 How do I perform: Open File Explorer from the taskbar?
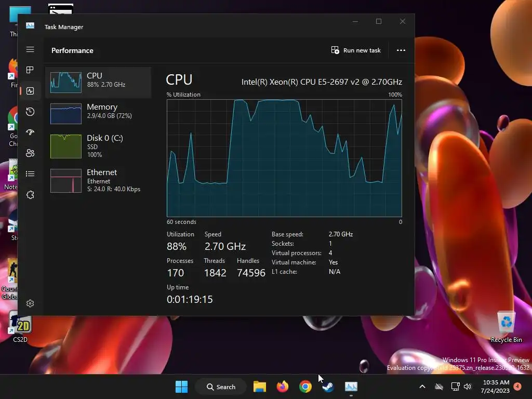tap(260, 387)
